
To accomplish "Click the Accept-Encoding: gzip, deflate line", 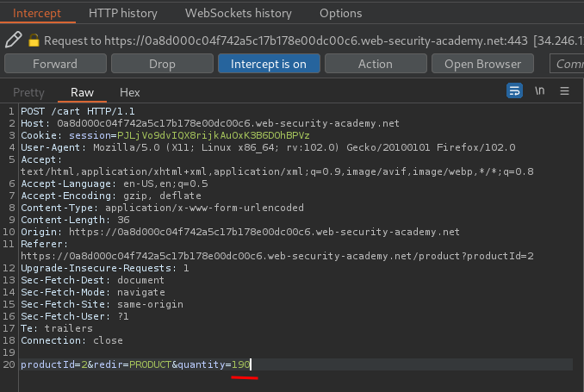I will [111, 196].
